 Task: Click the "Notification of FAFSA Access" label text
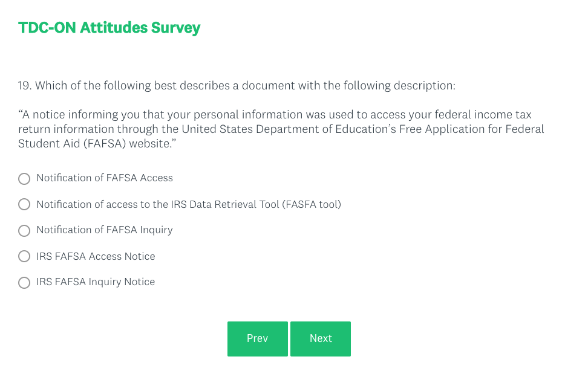coord(105,178)
